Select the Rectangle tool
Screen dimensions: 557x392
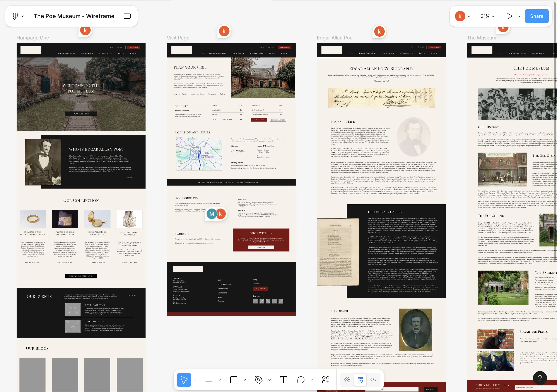click(233, 380)
